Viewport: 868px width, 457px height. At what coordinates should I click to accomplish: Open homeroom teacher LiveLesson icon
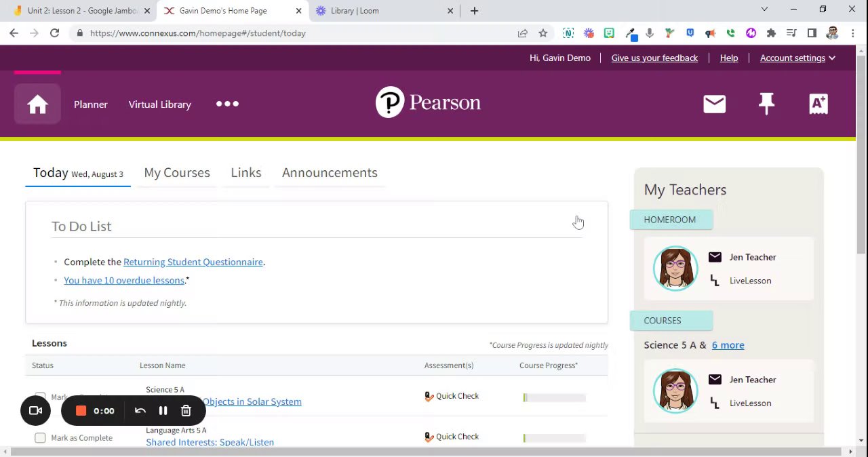pyautogui.click(x=714, y=280)
